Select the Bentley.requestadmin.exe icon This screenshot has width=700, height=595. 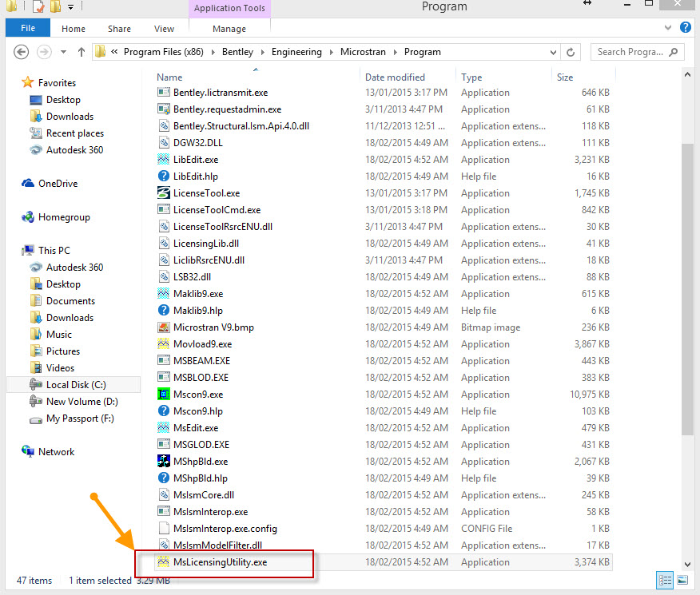tap(163, 109)
